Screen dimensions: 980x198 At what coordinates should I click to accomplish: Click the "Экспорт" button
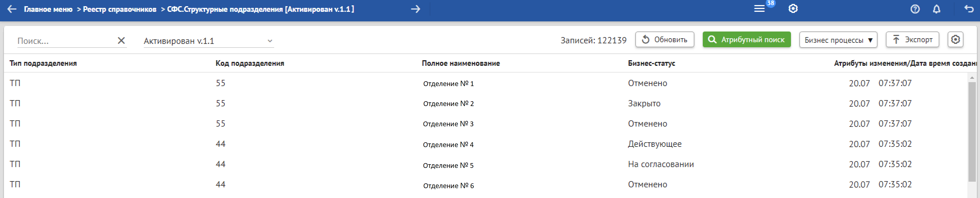[x=912, y=40]
